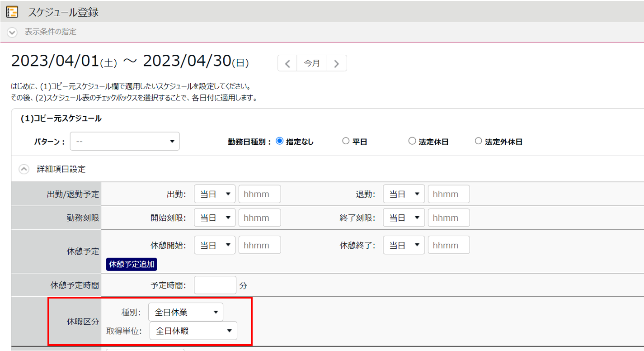Click the 休憩予定時間 row label
The image size is (644, 351).
75,286
